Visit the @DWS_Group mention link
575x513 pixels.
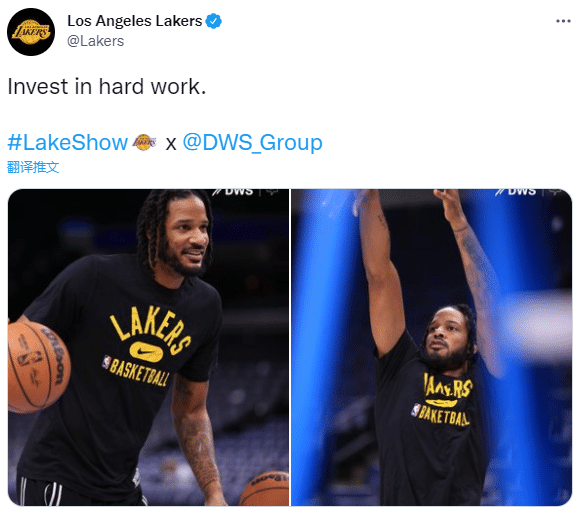[x=253, y=142]
